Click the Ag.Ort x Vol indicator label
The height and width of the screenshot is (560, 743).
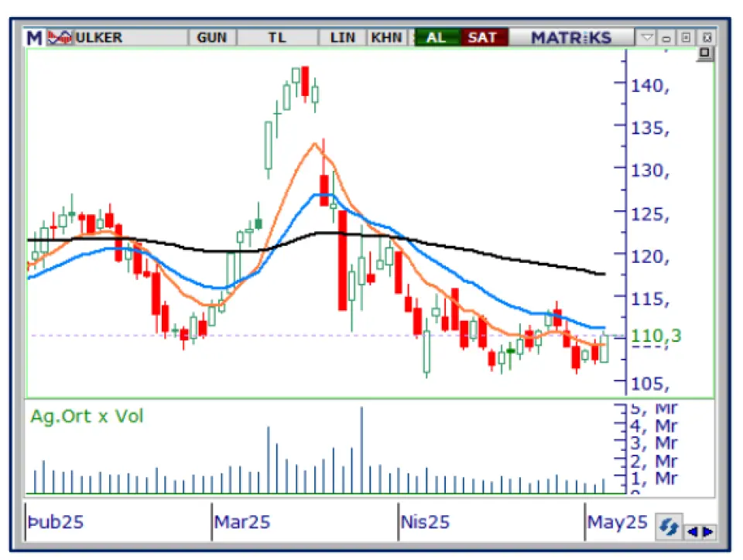click(87, 416)
